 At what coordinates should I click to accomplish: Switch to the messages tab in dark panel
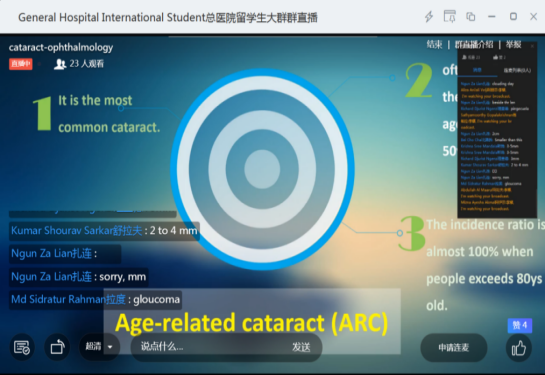(477, 70)
